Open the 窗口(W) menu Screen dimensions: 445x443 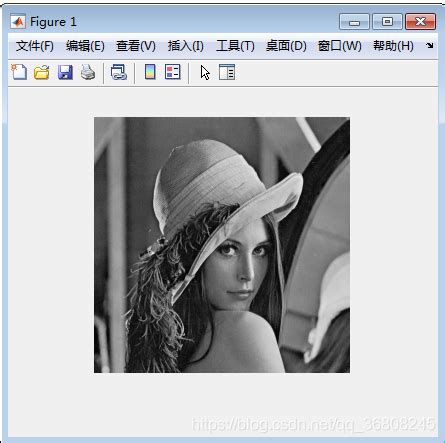[340, 46]
